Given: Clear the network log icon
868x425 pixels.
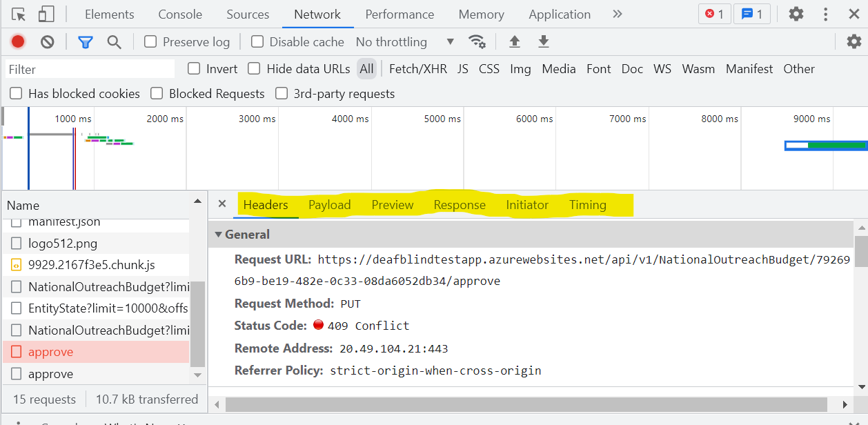Looking at the screenshot, I should (47, 42).
